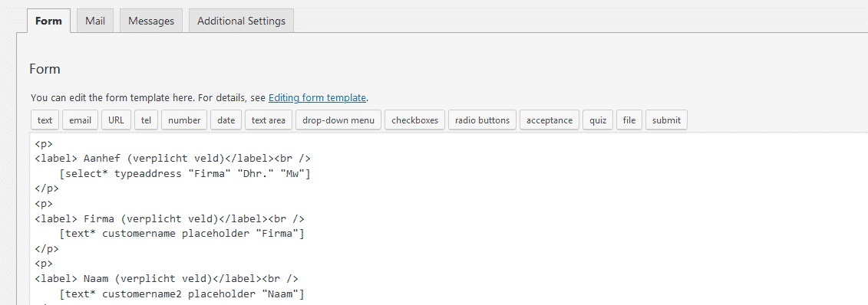The height and width of the screenshot is (305, 868).
Task: Add a URL field tag
Action: pos(116,120)
